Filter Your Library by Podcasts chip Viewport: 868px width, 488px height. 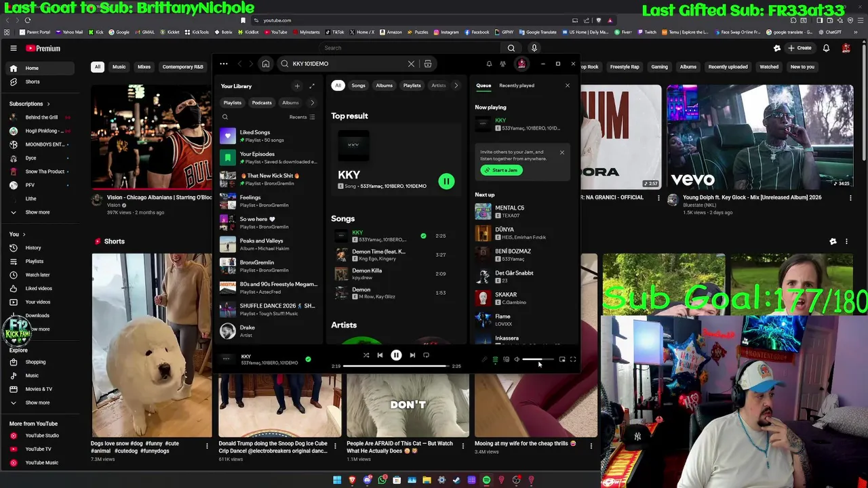[262, 102]
